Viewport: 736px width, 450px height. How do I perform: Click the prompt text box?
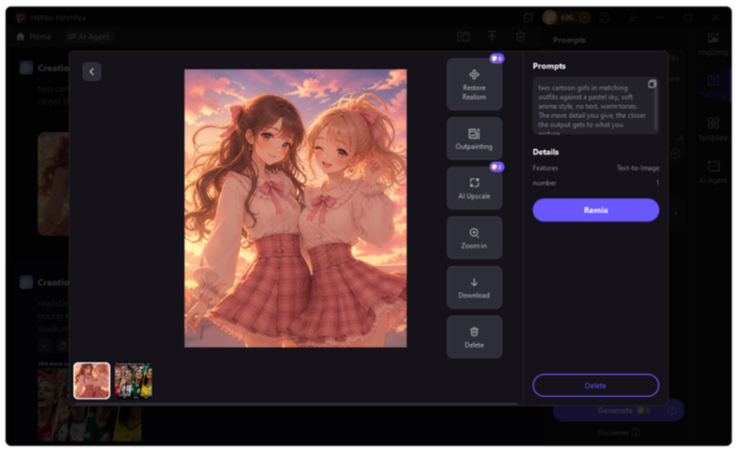pyautogui.click(x=596, y=106)
